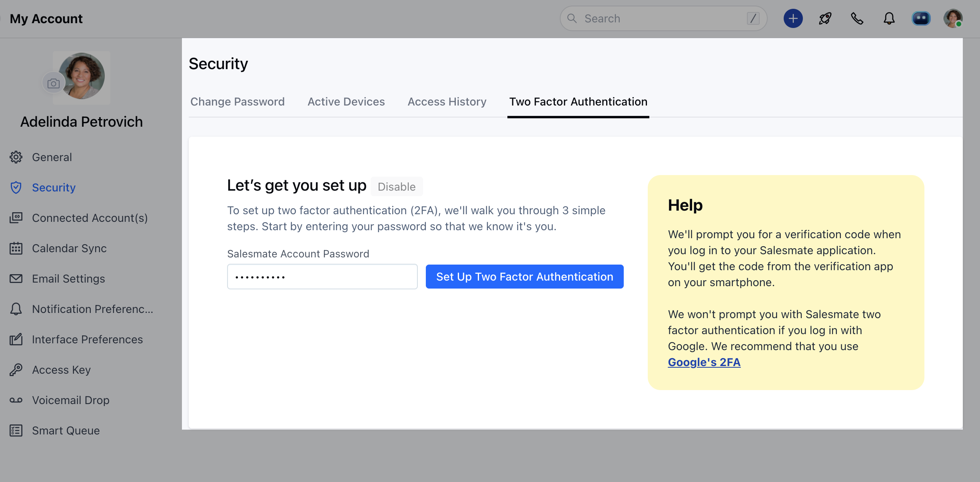Click the Salesmate Account Password field
Screen dimensions: 980x482
tap(322, 277)
